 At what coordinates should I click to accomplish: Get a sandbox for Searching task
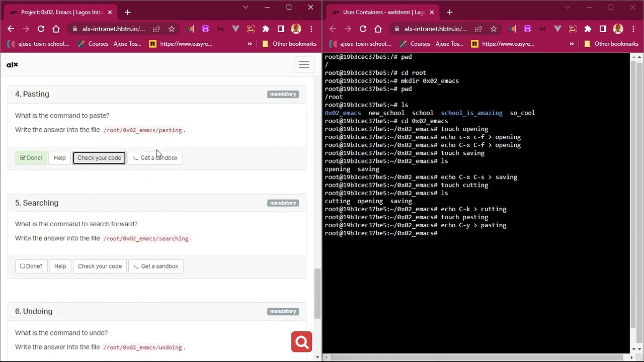pyautogui.click(x=155, y=266)
